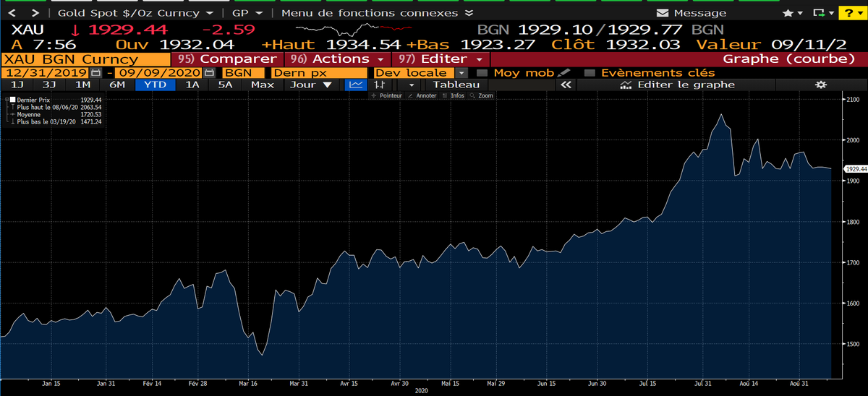Select the 5A time range
The width and height of the screenshot is (868, 396).
[225, 85]
